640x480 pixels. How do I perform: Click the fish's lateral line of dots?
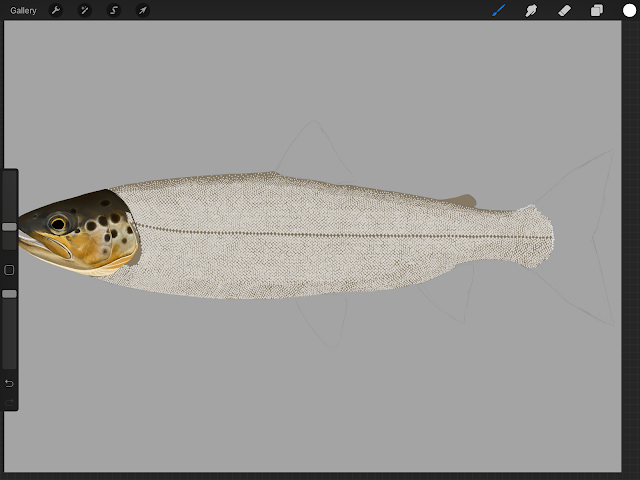345,234
